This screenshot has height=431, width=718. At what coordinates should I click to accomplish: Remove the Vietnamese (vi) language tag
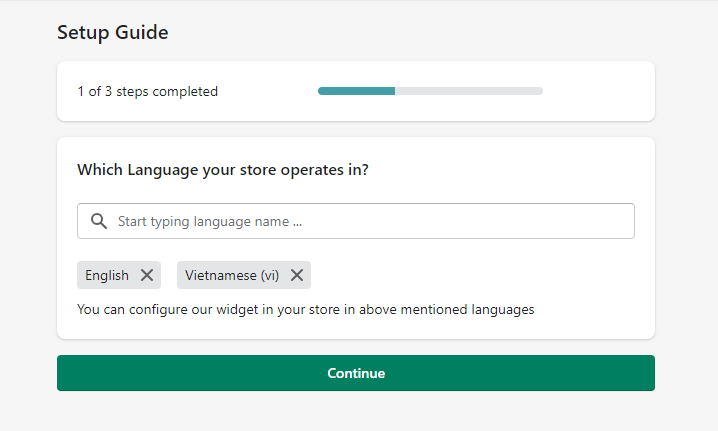(297, 275)
